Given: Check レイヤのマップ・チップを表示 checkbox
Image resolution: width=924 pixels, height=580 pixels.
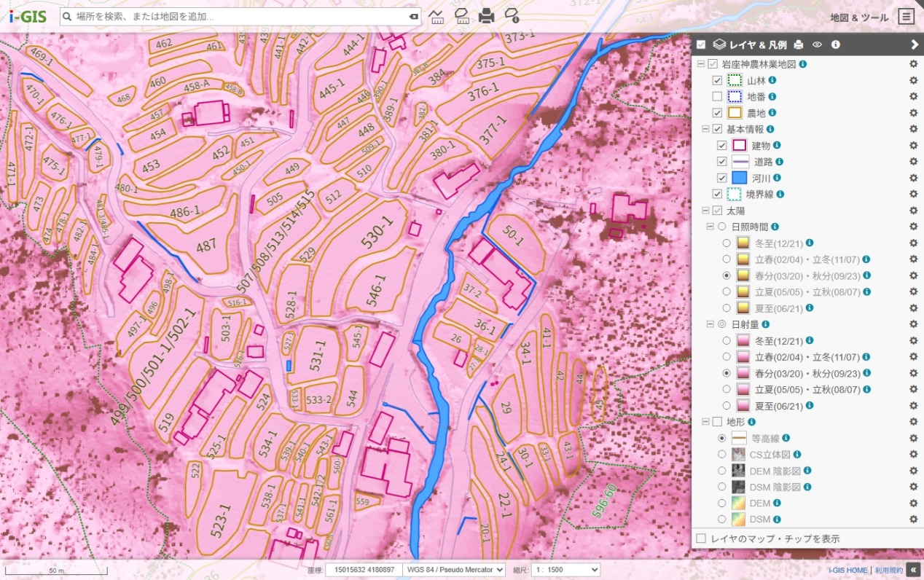Looking at the screenshot, I should (701, 538).
